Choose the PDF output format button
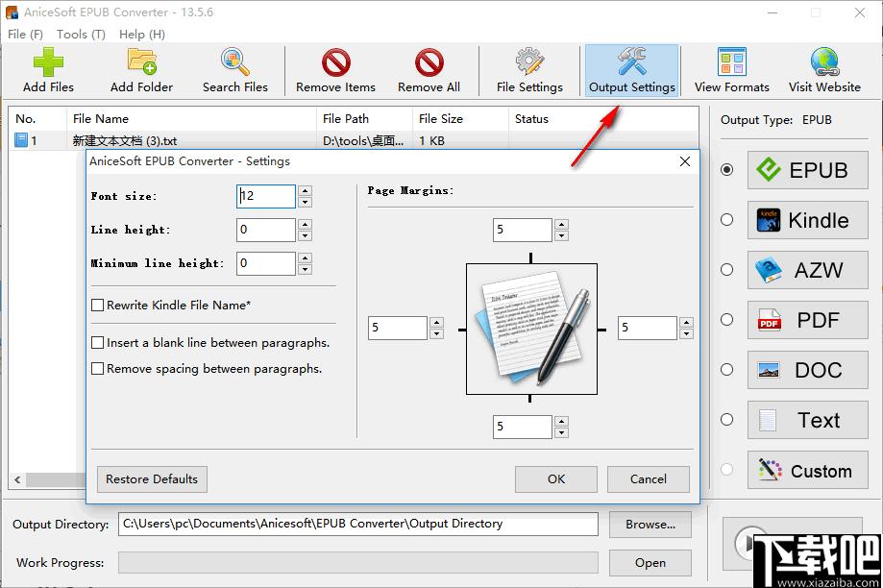883x588 pixels. coord(807,320)
